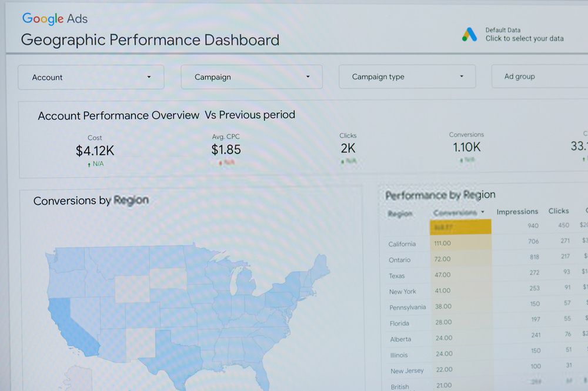Click the 450 clicks value in the top row

click(564, 225)
